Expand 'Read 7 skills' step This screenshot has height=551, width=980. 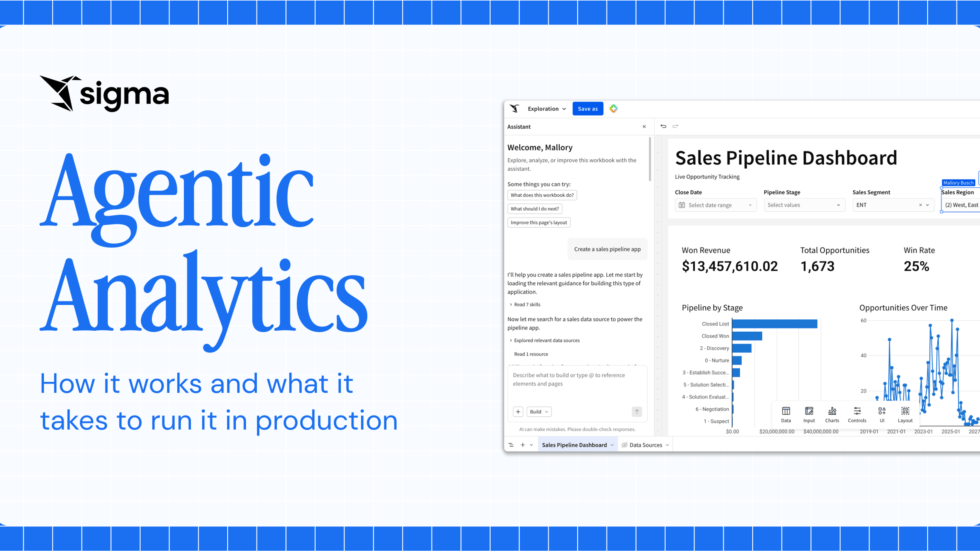tap(525, 305)
